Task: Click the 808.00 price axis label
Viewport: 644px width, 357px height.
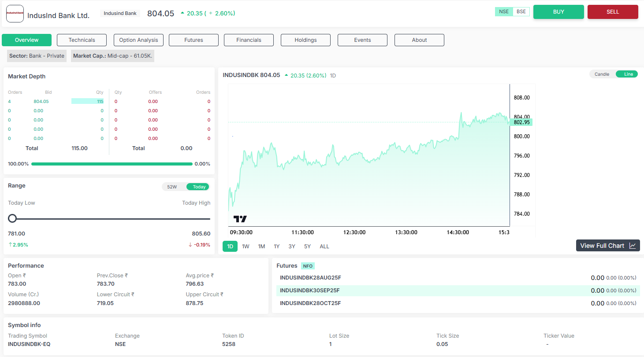Action: 522,98
